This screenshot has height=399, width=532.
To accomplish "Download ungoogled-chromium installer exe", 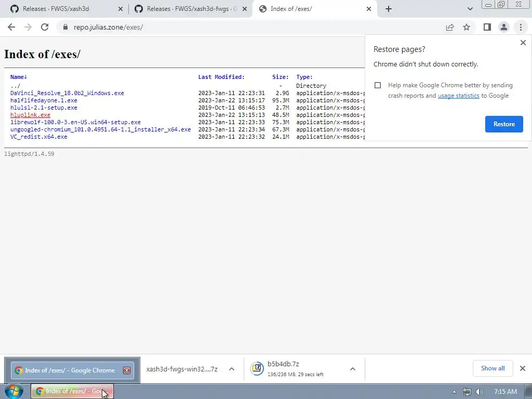I will click(x=100, y=129).
